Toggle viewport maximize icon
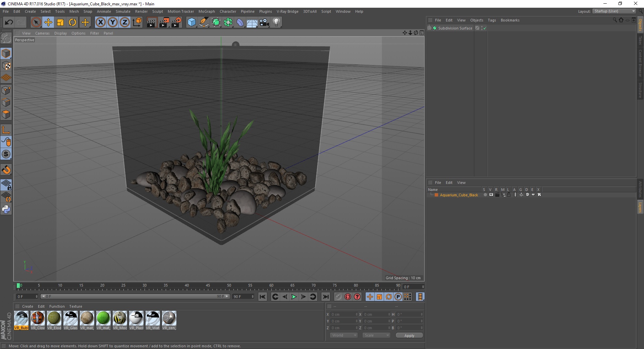Image resolution: width=644 pixels, height=349 pixels. click(422, 33)
